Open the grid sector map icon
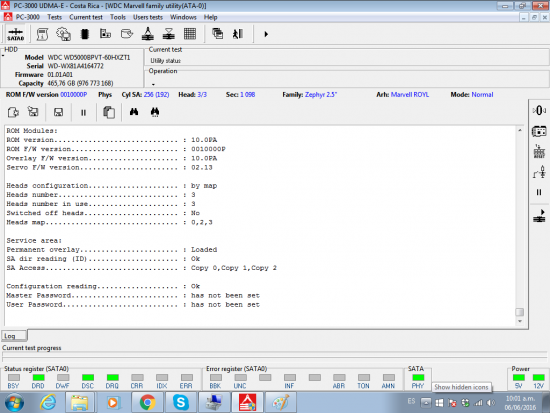550x413 pixels. [190, 34]
